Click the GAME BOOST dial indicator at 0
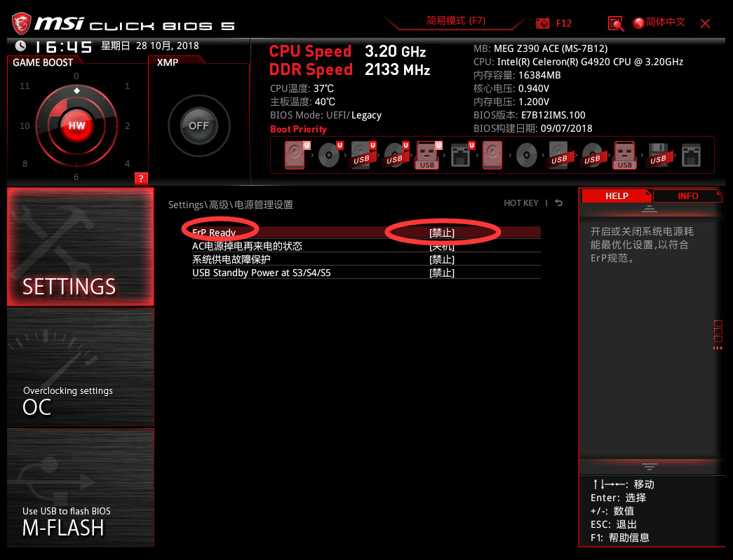Viewport: 733px width, 560px height. (x=76, y=90)
